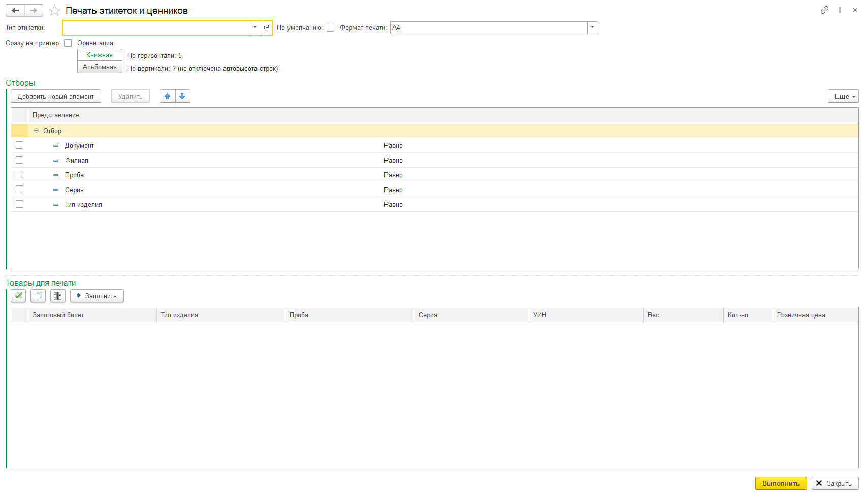868x495 pixels.
Task: Enable the Серия filter checkbox
Action: [x=20, y=190]
